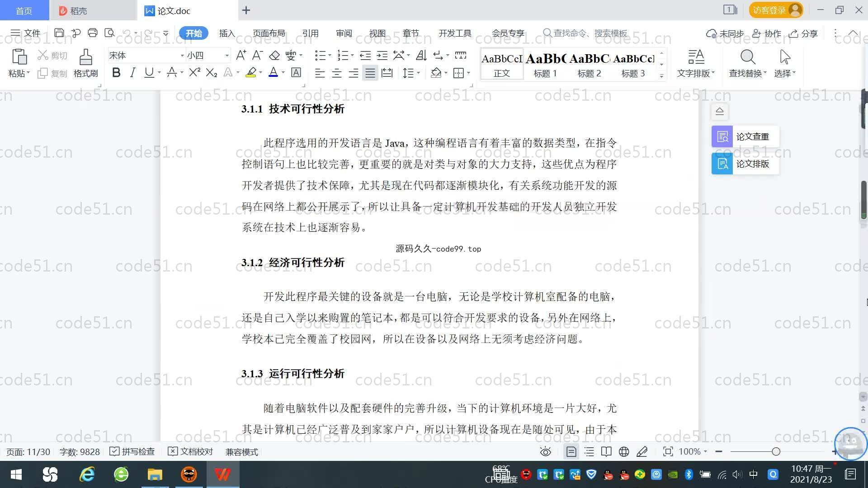Switch to web layout view
Viewport: 868px width, 488px height.
tap(624, 451)
